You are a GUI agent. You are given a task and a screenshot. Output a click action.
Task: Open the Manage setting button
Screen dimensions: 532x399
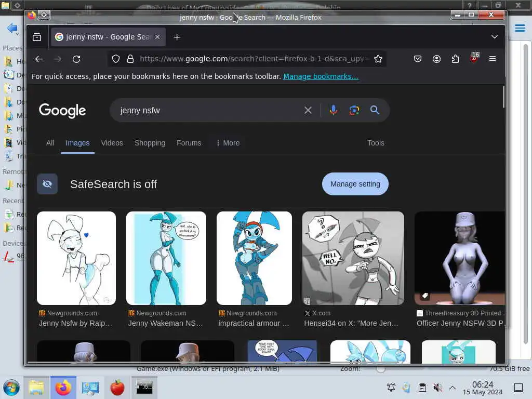tap(355, 184)
